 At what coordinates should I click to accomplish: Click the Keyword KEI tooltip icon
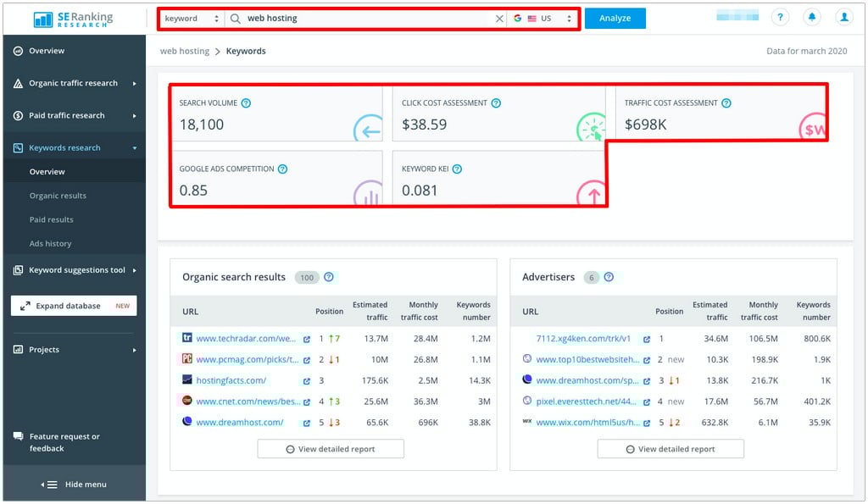[x=457, y=169]
